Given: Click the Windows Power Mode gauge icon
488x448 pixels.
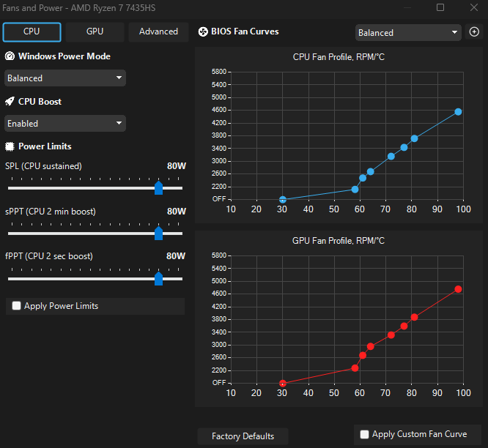Looking at the screenshot, I should tap(10, 56).
